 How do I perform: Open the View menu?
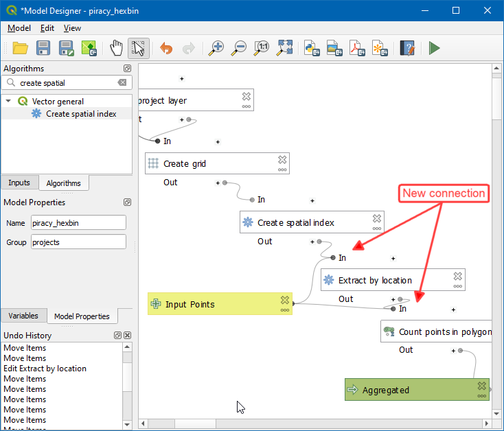coord(72,28)
